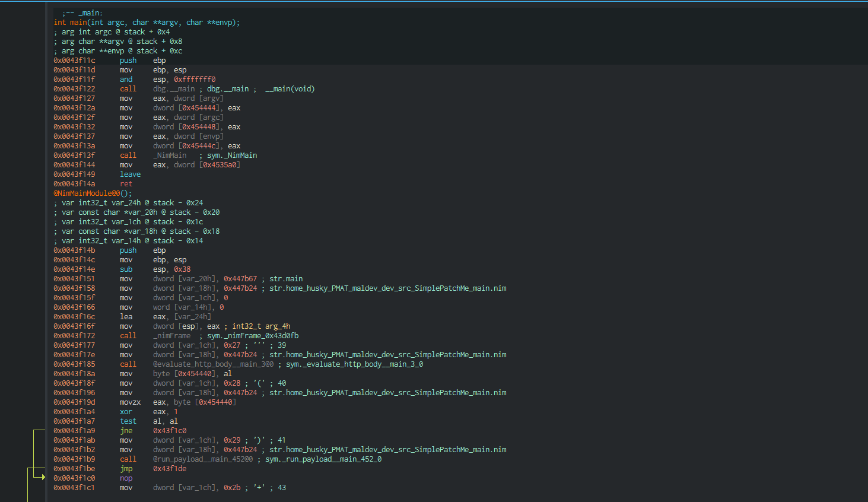Screen dimensions: 868x502
Task: Click @run_payload__main_452@0 call target
Action: tap(203, 459)
